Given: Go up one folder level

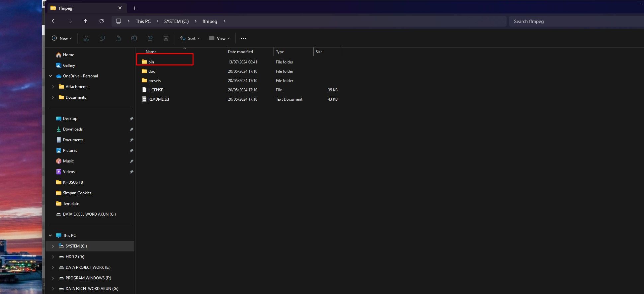Looking at the screenshot, I should click(86, 21).
